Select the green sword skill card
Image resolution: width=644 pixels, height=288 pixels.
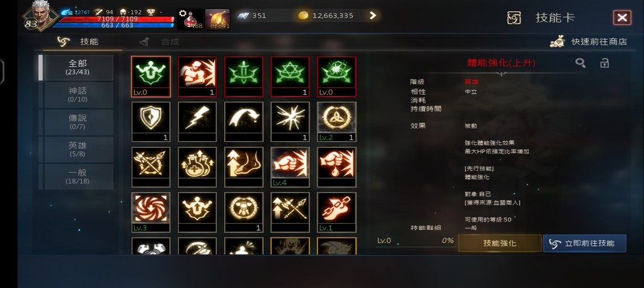pos(244,76)
